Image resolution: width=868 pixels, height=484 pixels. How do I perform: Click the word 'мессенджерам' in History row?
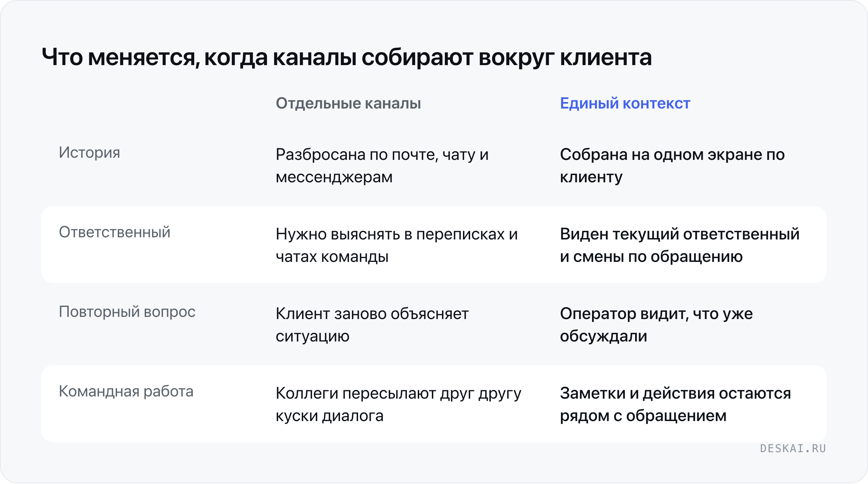click(334, 178)
